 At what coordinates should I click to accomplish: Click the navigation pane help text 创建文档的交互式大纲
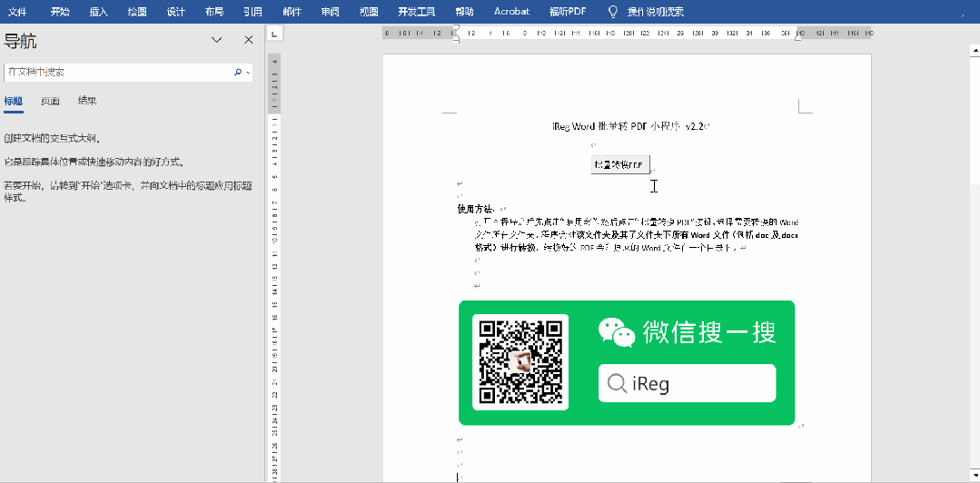pos(52,138)
